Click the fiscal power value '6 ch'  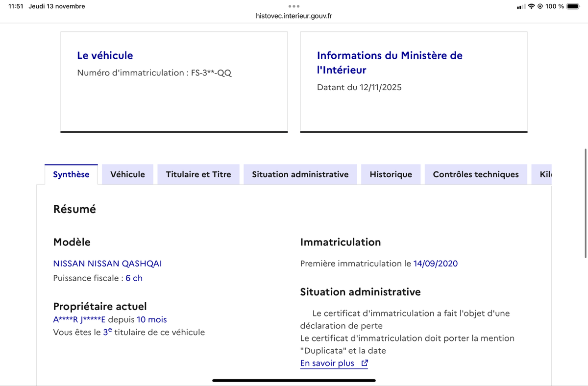tap(134, 278)
